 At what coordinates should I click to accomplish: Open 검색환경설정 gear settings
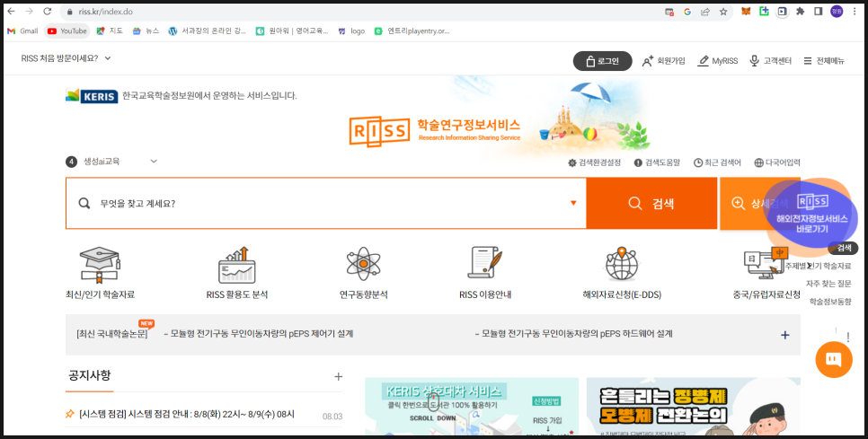coord(594,162)
